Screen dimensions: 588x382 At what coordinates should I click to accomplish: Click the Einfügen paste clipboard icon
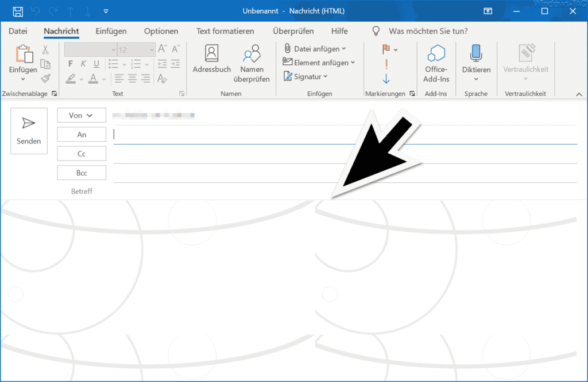coord(24,54)
